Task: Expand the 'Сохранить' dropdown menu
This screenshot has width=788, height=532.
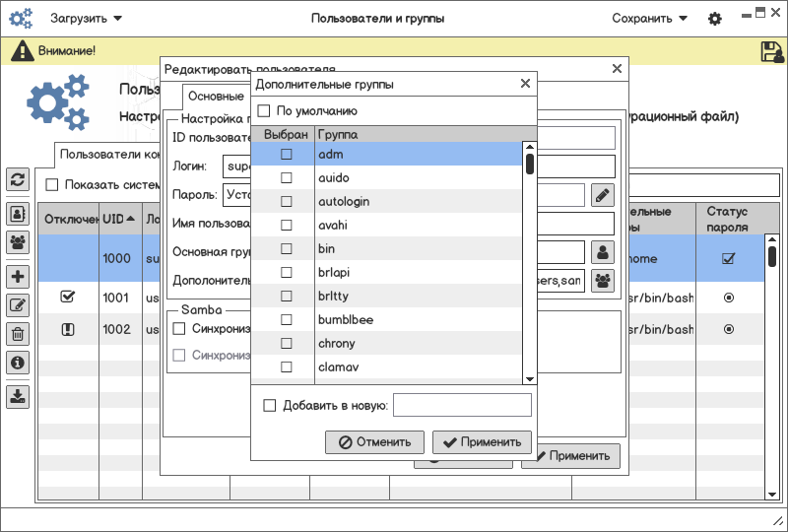Action: point(649,19)
